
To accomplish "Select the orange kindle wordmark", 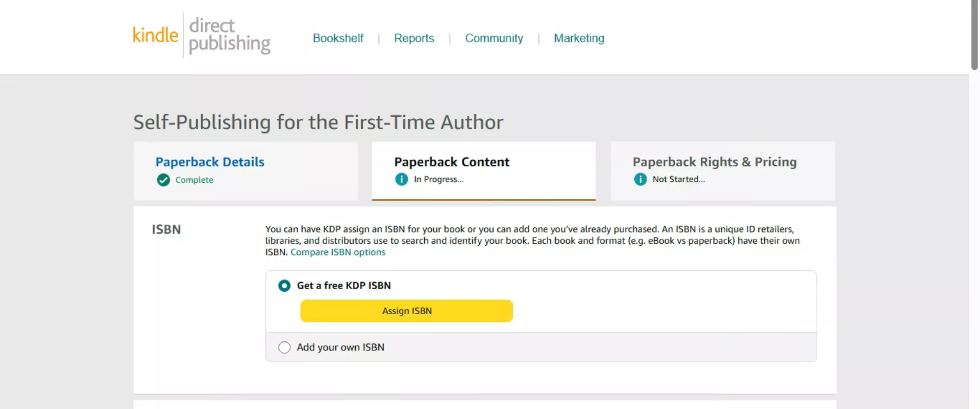I will pyautogui.click(x=154, y=35).
